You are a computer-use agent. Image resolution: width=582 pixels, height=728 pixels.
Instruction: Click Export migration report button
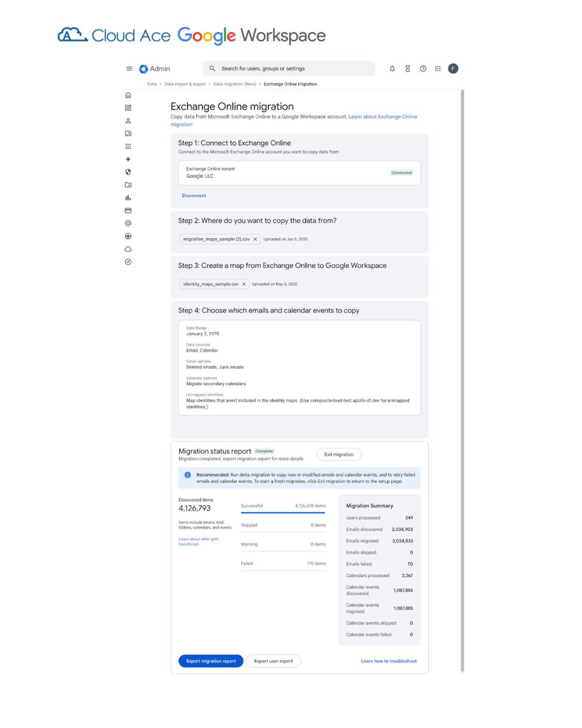[211, 661]
